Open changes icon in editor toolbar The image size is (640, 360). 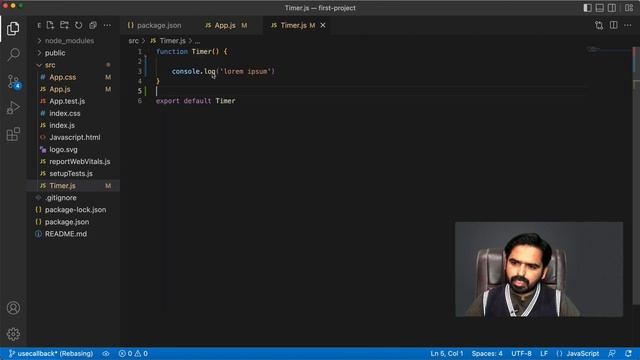coord(599,25)
